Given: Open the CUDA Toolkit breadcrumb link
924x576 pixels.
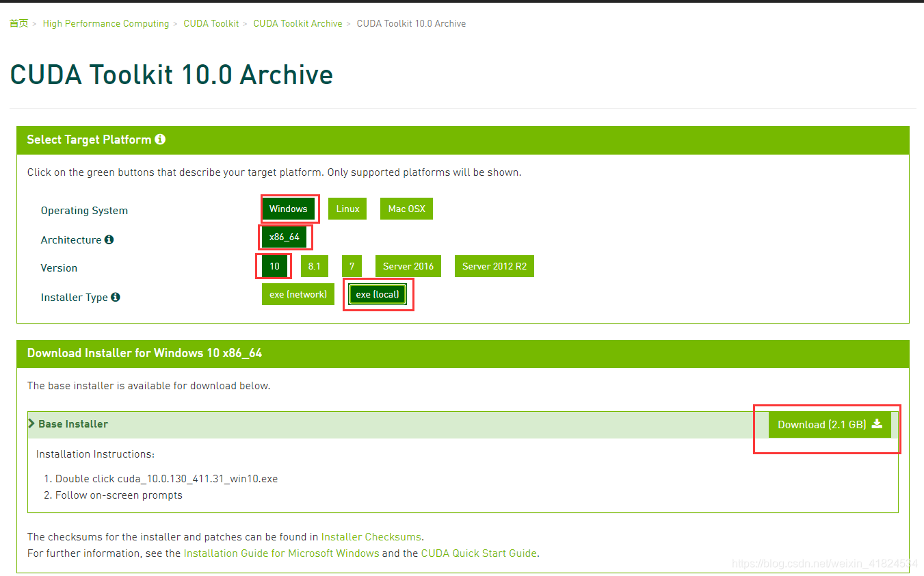Looking at the screenshot, I should click(x=211, y=23).
